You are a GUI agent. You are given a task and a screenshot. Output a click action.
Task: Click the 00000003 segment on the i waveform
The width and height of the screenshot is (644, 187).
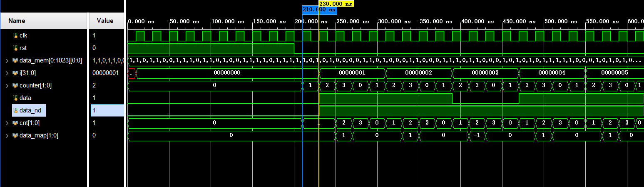(x=485, y=73)
